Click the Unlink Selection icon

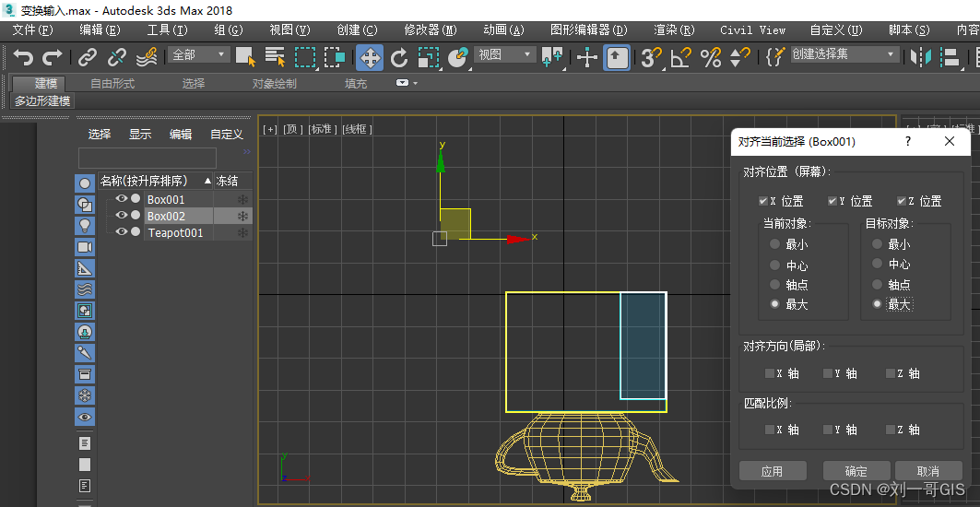117,57
